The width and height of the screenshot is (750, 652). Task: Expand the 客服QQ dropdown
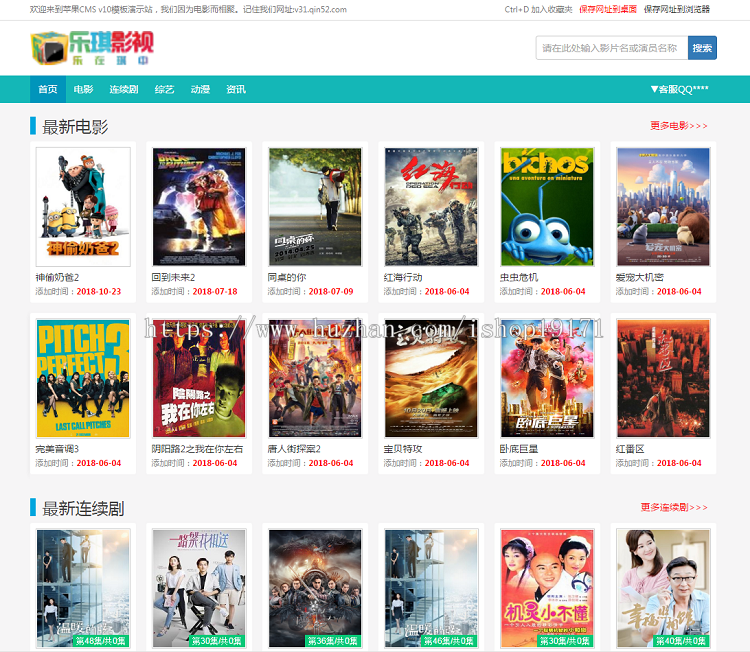tap(679, 89)
